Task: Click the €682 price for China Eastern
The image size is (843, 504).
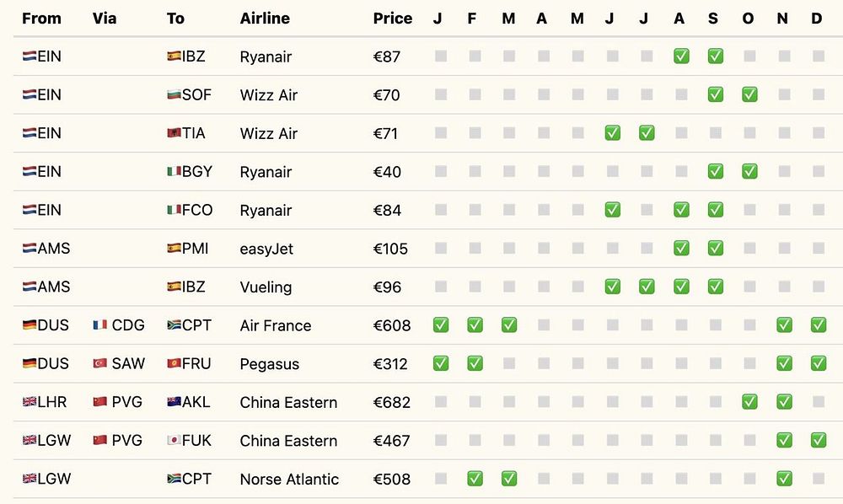Action: (x=392, y=402)
